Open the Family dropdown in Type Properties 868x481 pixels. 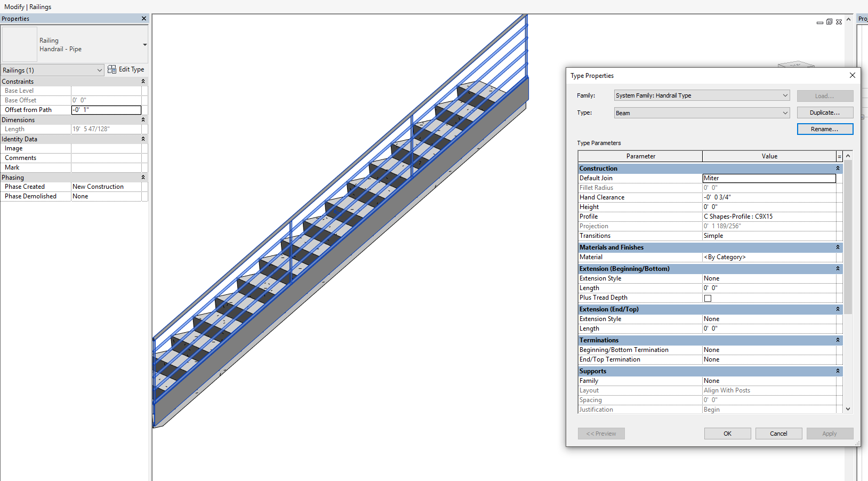(x=785, y=95)
